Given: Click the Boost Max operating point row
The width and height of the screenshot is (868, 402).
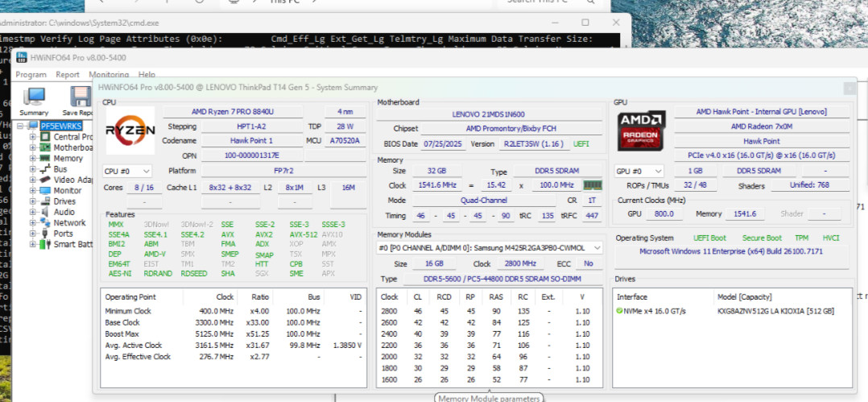Looking at the screenshot, I should 233,334.
